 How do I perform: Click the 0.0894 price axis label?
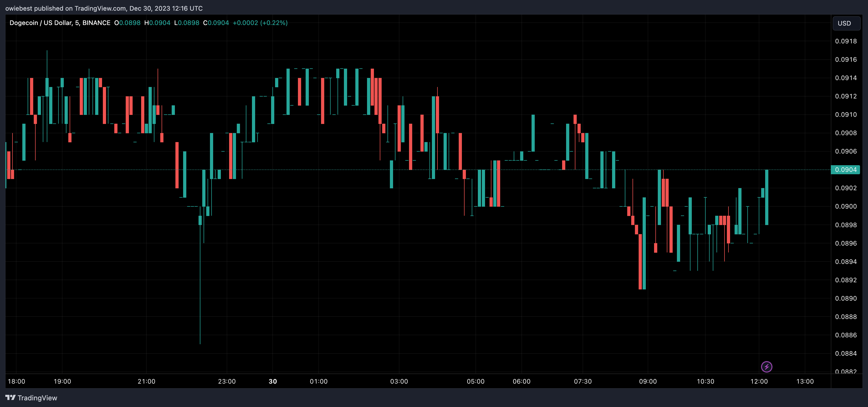pyautogui.click(x=846, y=262)
